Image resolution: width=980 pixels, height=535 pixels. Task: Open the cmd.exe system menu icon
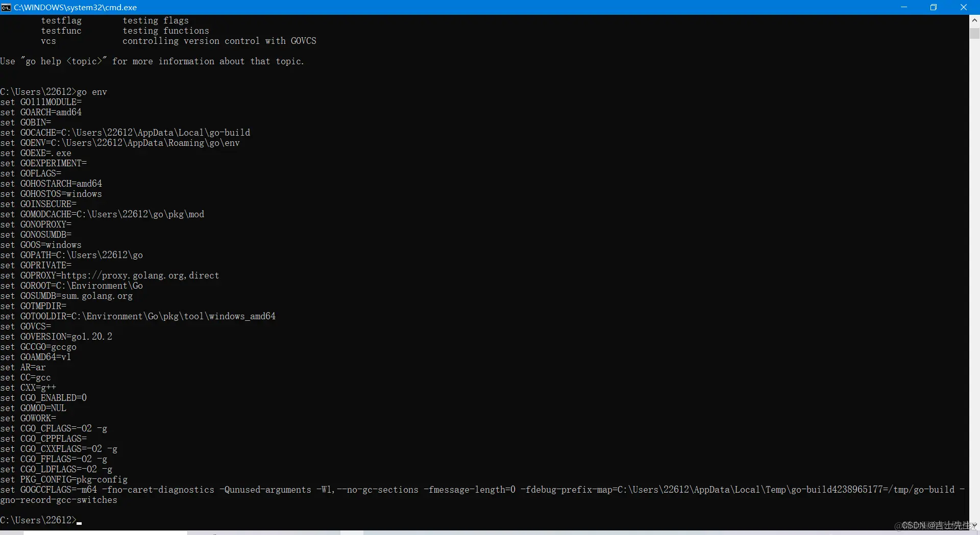tap(6, 7)
